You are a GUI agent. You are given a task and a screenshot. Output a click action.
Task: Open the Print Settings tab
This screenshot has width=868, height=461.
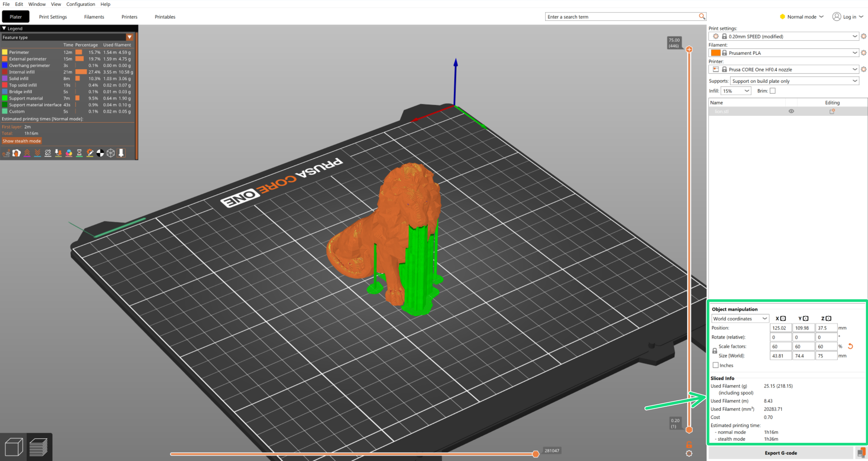point(53,17)
